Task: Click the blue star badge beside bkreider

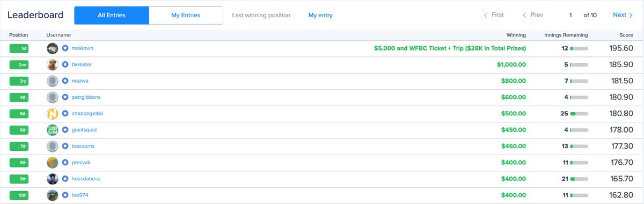Action: pos(65,64)
